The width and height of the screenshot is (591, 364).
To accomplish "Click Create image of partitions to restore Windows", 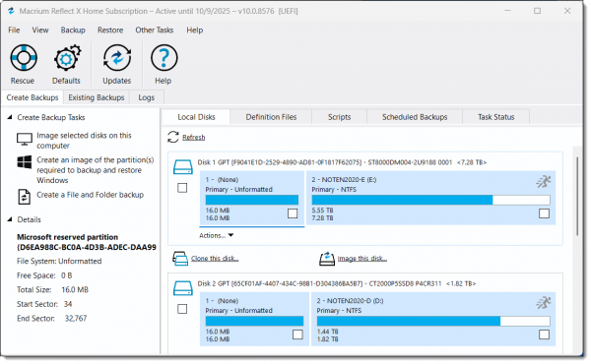I will (x=95, y=170).
